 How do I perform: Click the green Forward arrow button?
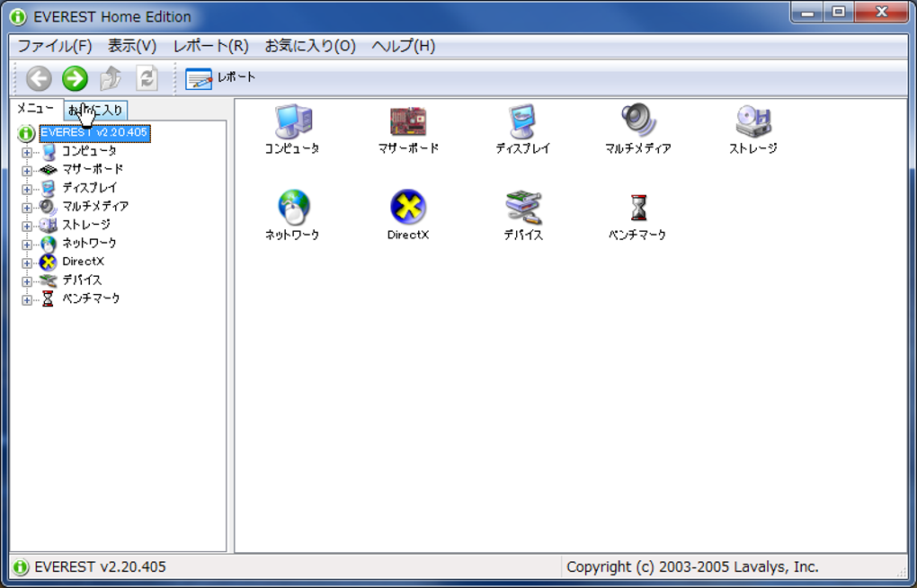pyautogui.click(x=75, y=78)
